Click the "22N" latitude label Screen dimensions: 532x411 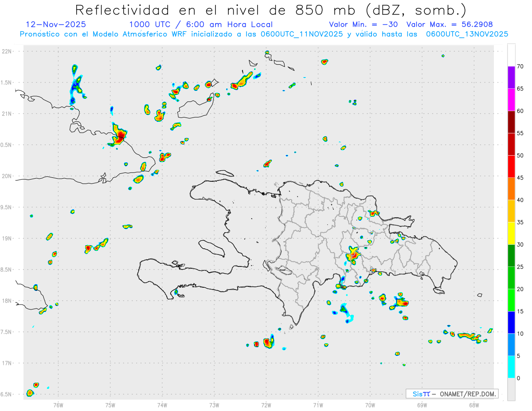coord(8,51)
